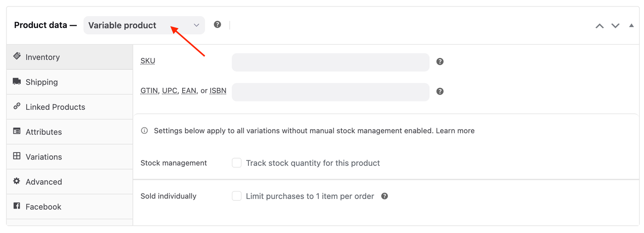Click the Linked Products chain icon
This screenshot has width=644, height=233.
17,106
